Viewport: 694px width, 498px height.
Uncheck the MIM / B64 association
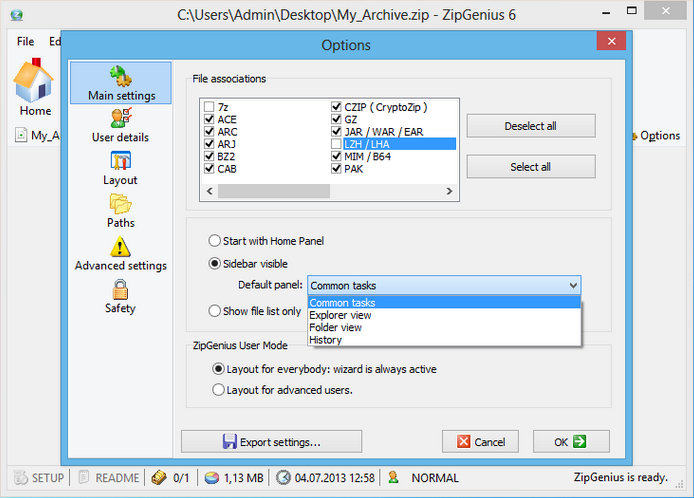point(336,156)
